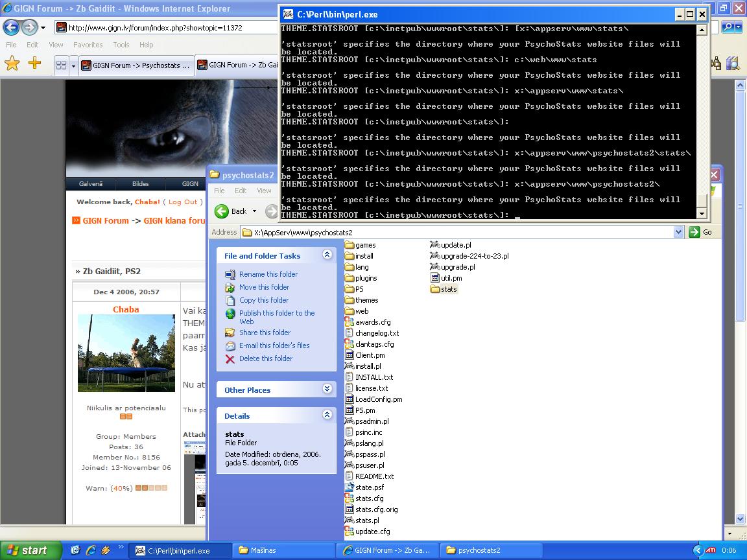Switch to C:\Perl\bin\perl.exe taskbar button
This screenshot has height=560, width=747.
point(180,550)
